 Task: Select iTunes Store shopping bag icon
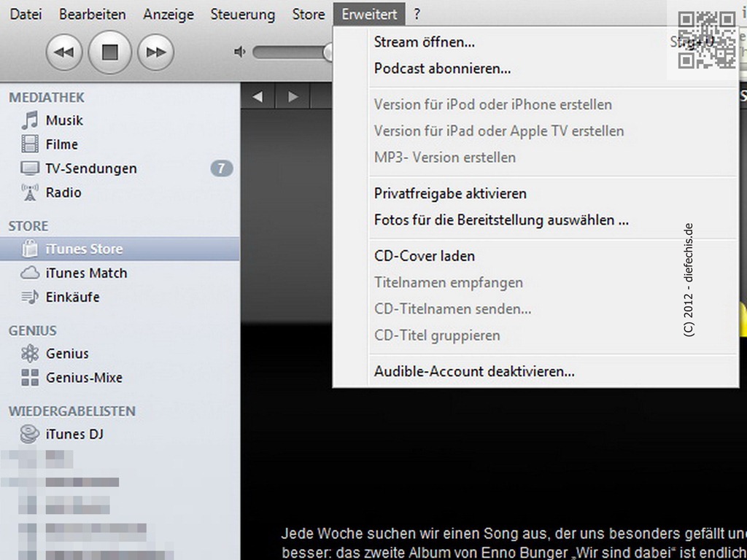[30, 249]
